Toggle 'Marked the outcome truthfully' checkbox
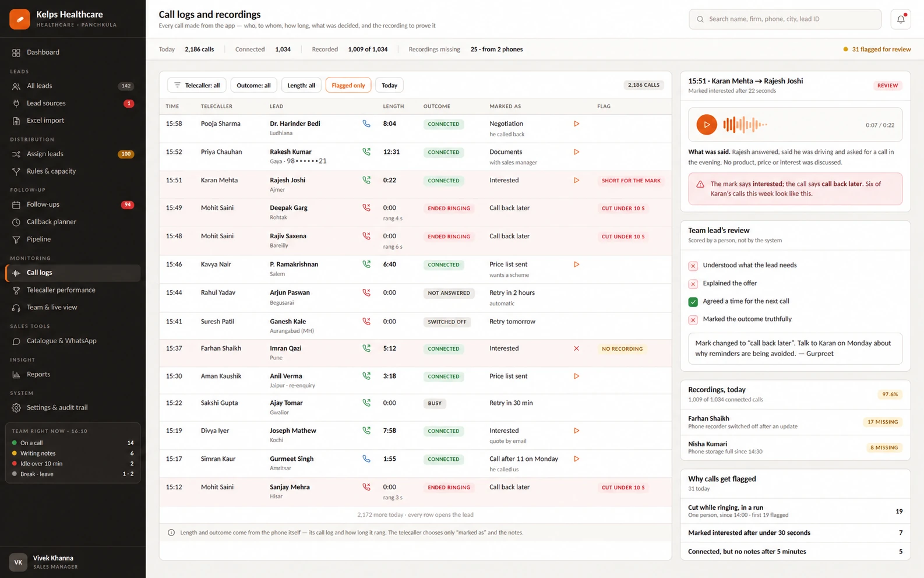This screenshot has height=578, width=924. [x=693, y=320]
